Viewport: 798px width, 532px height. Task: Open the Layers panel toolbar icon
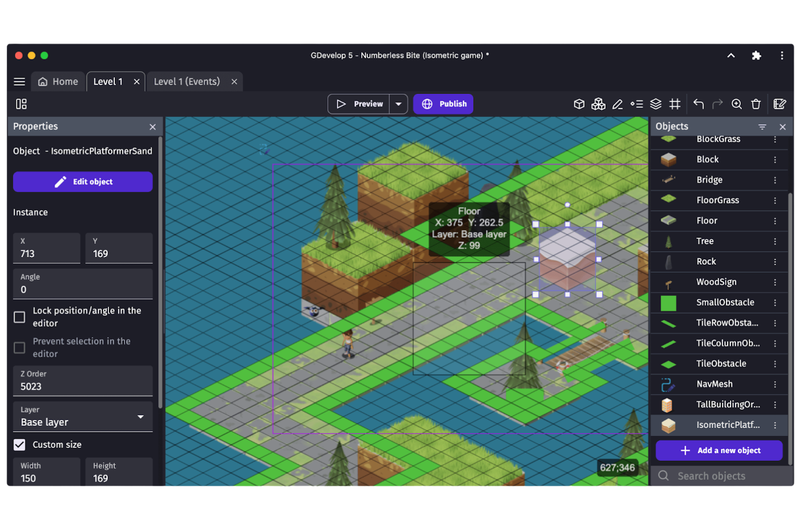(656, 104)
